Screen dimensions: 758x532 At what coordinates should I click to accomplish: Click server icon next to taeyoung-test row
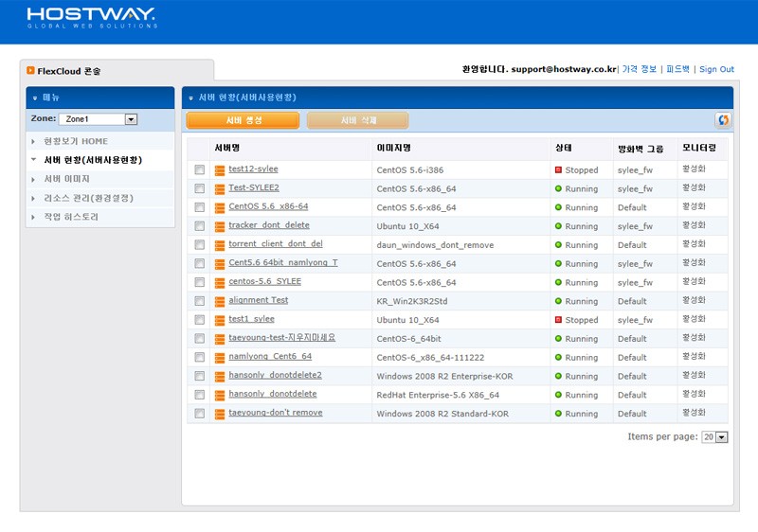coord(220,339)
